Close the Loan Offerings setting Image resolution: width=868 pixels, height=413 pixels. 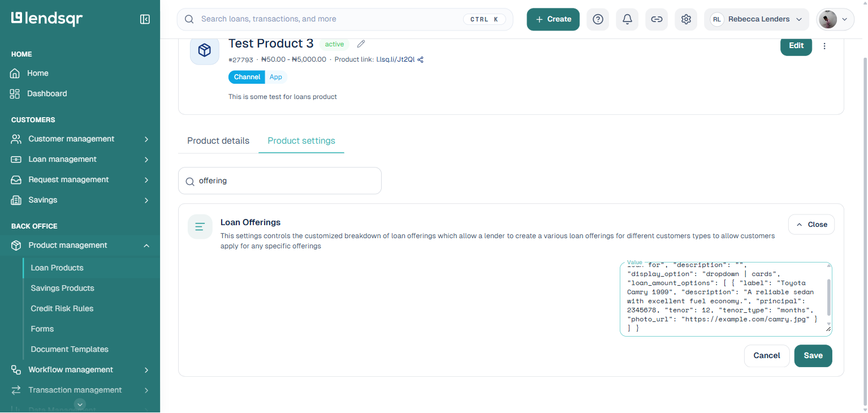(811, 225)
